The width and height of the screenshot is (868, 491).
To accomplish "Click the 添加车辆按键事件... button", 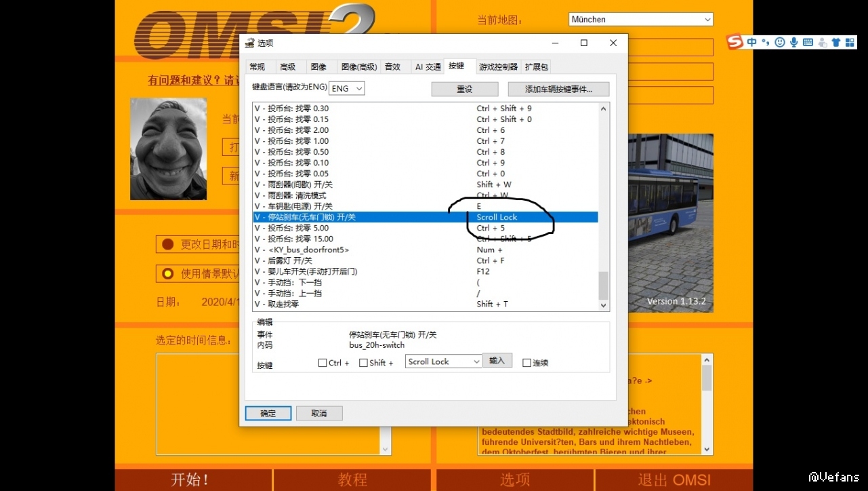I will [x=558, y=89].
